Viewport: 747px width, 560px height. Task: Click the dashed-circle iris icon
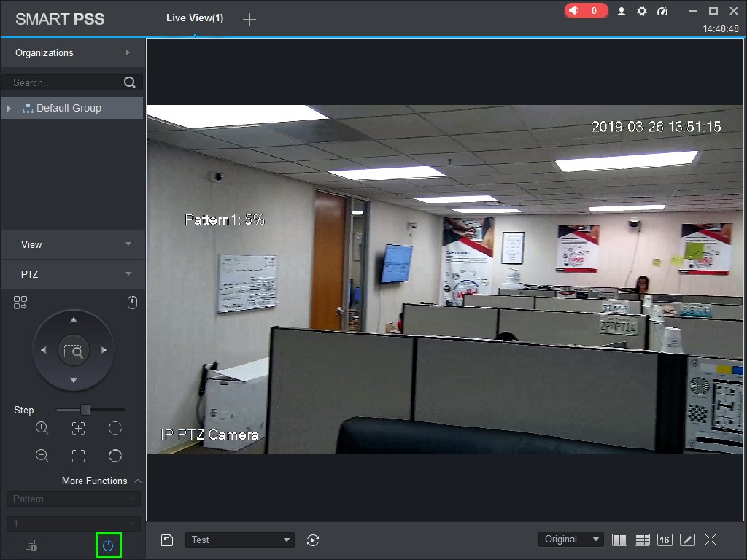pyautogui.click(x=115, y=428)
